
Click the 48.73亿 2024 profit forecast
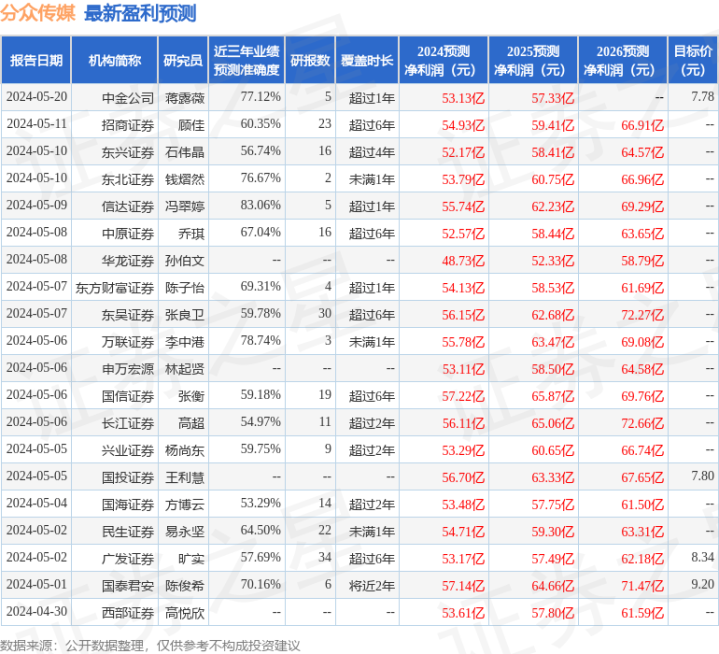(463, 260)
